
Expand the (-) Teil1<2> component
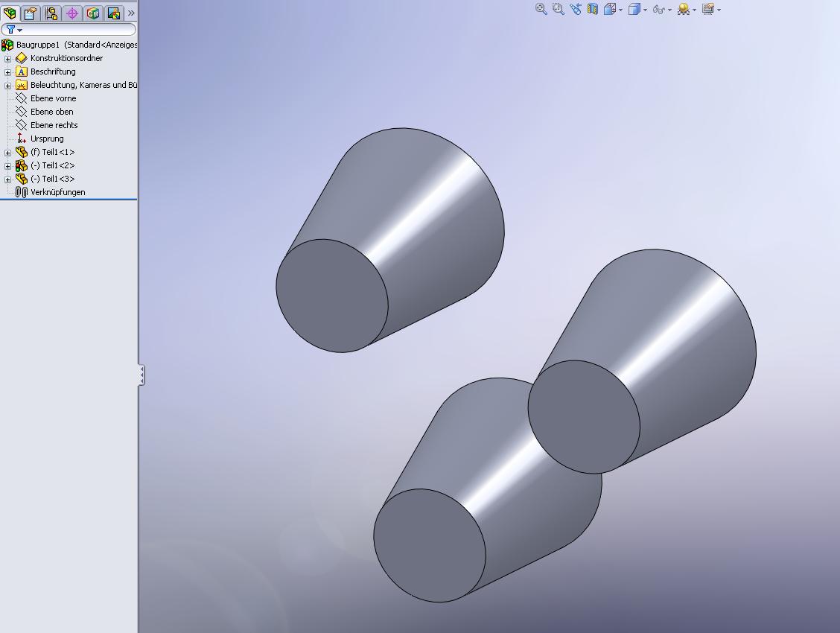click(7, 166)
